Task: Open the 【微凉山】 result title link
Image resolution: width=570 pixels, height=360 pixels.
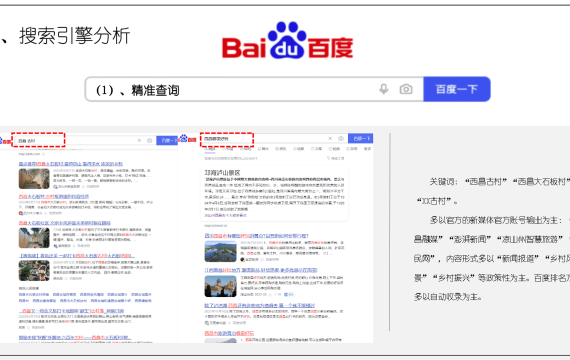Action: 77,256
